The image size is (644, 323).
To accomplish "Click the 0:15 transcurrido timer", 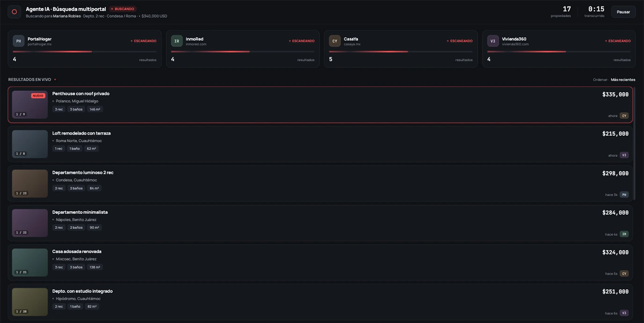I will (x=595, y=11).
